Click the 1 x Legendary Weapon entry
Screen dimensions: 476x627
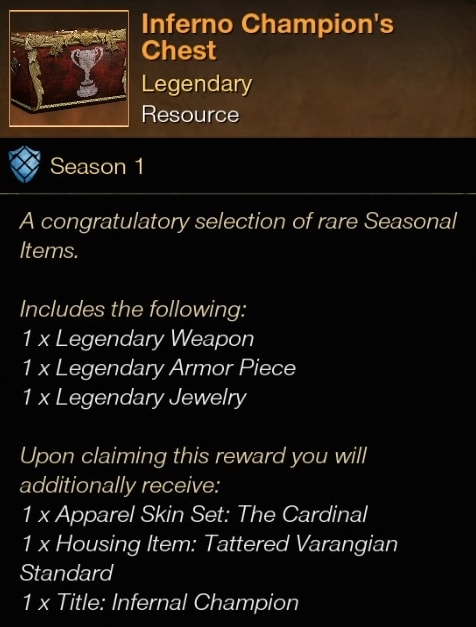coord(138,340)
